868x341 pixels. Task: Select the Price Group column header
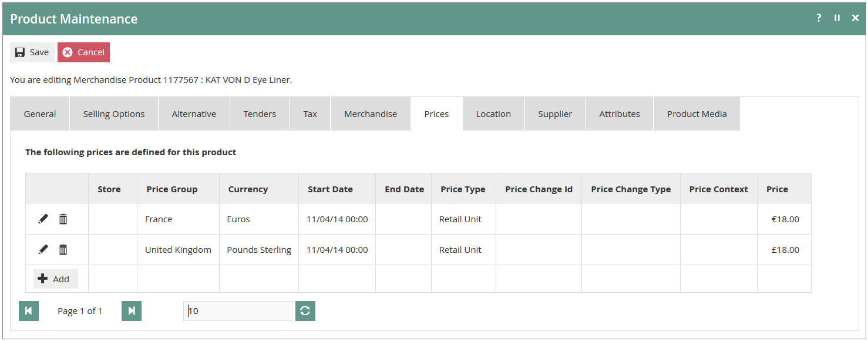(x=172, y=189)
